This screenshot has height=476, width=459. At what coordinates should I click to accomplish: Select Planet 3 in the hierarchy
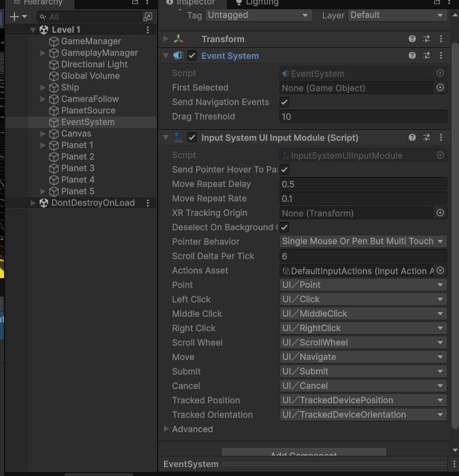pyautogui.click(x=77, y=168)
